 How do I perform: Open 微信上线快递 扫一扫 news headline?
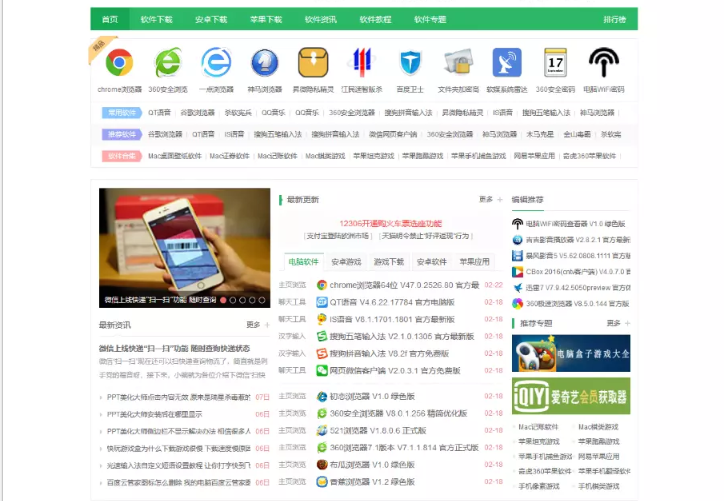pos(174,348)
